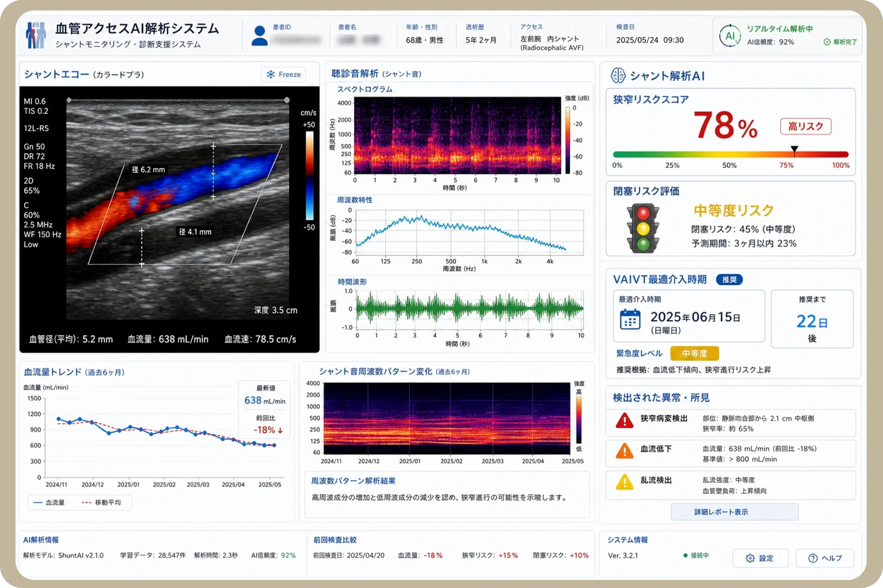883x588 pixels.
Task: Click 血流速: 78.5 cm/s readout
Action: click(x=260, y=339)
